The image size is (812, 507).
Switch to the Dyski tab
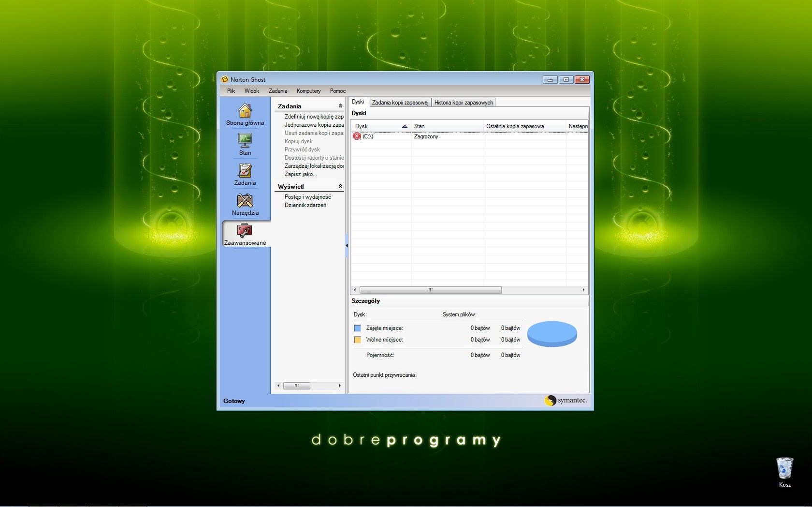358,102
